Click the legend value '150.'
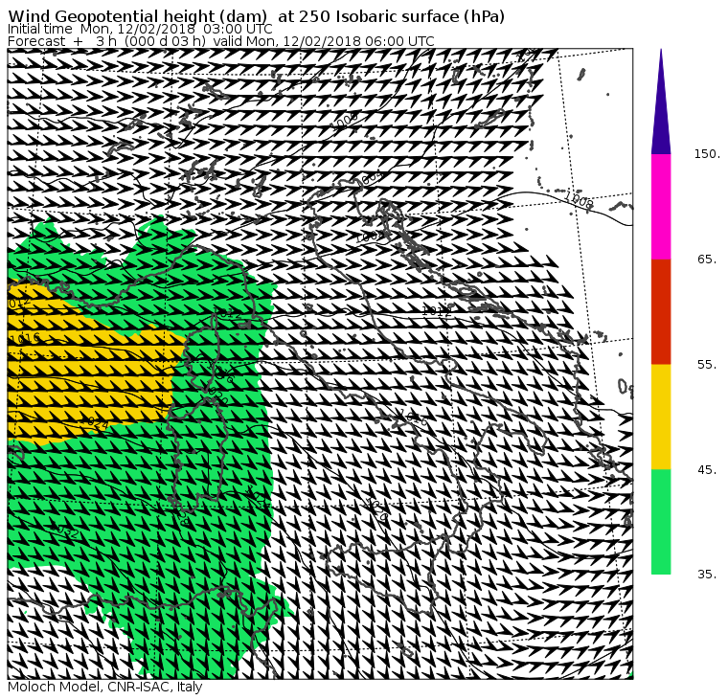Viewport: 728px width, 700px height. coord(707,154)
